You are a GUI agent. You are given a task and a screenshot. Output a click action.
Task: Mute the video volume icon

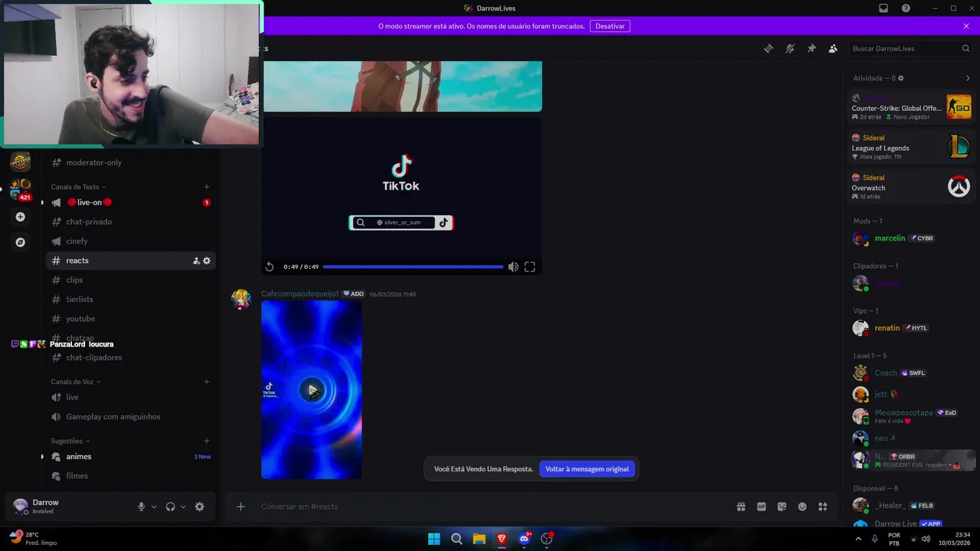coord(513,267)
